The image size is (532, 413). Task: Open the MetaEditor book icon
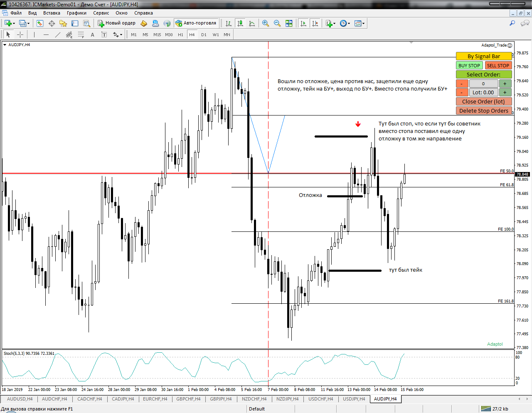(144, 23)
